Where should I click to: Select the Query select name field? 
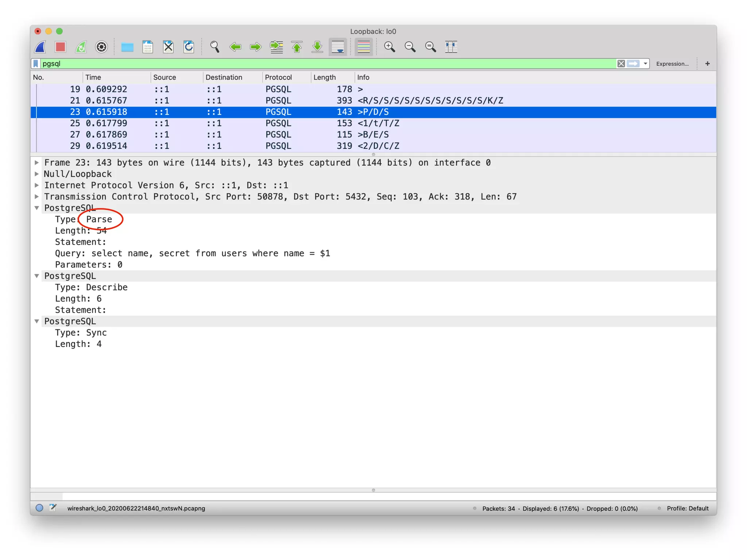pos(193,253)
